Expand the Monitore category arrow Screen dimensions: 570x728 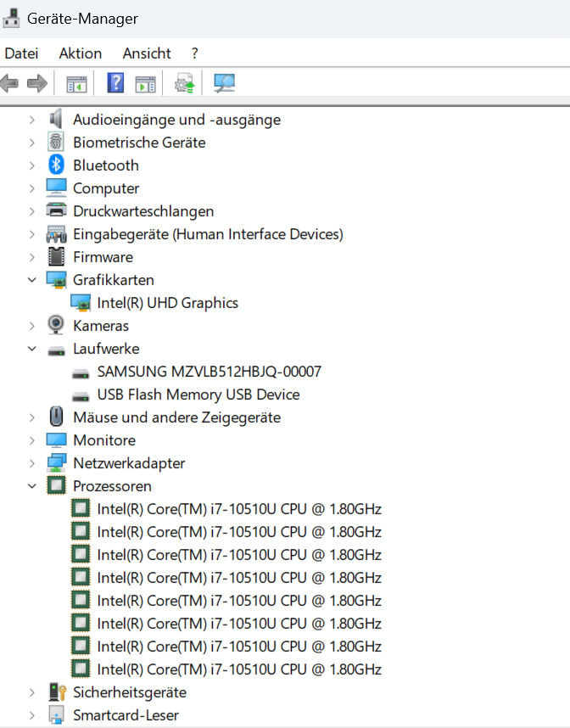(x=31, y=440)
